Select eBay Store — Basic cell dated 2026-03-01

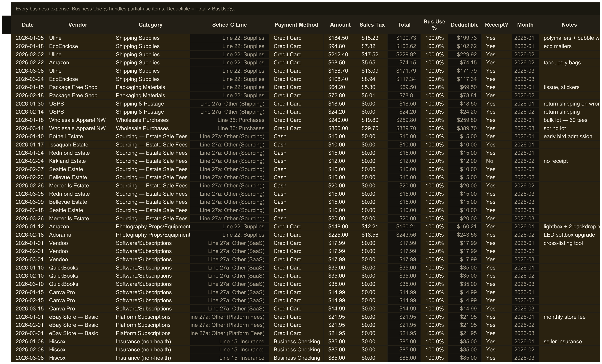coord(78,333)
